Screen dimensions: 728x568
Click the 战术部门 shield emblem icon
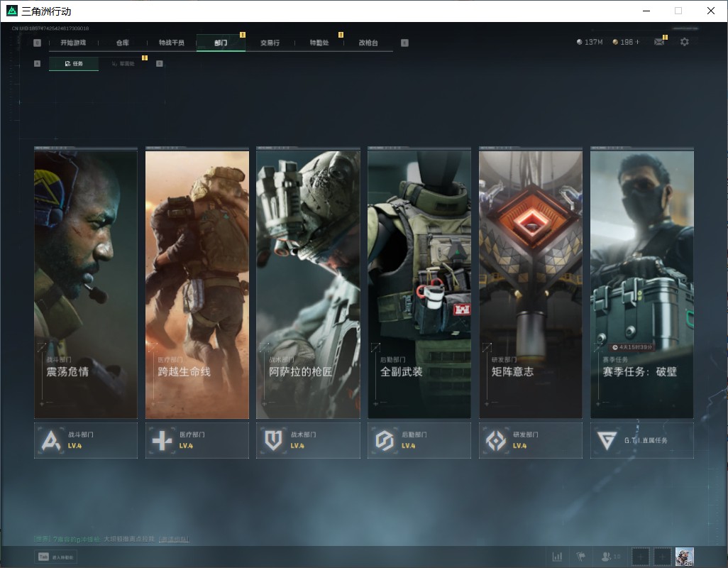click(273, 440)
